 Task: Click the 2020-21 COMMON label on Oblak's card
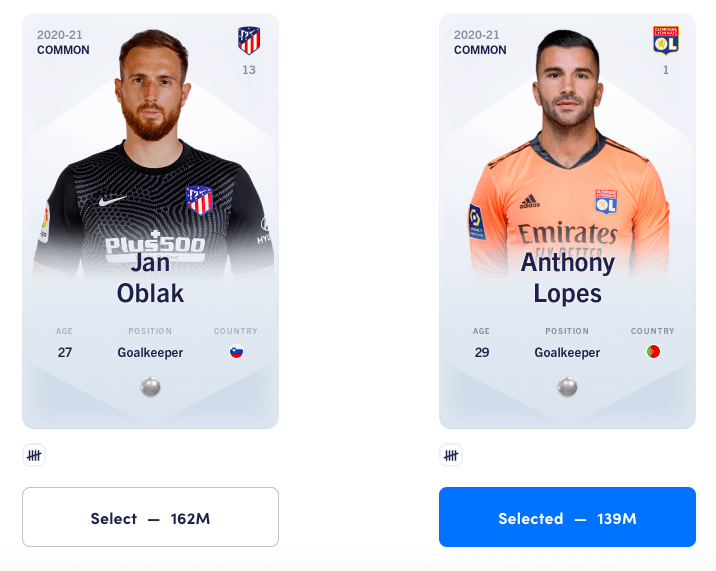pos(63,42)
